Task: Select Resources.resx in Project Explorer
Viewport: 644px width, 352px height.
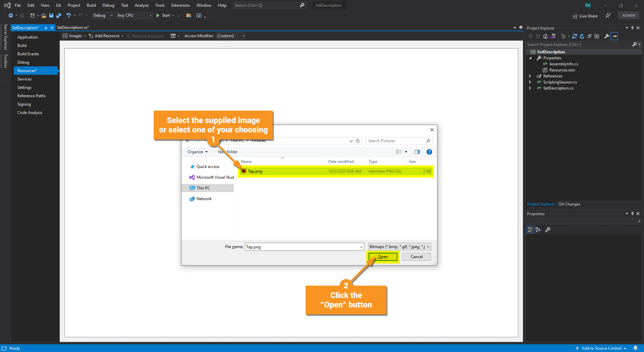Action: click(x=562, y=70)
